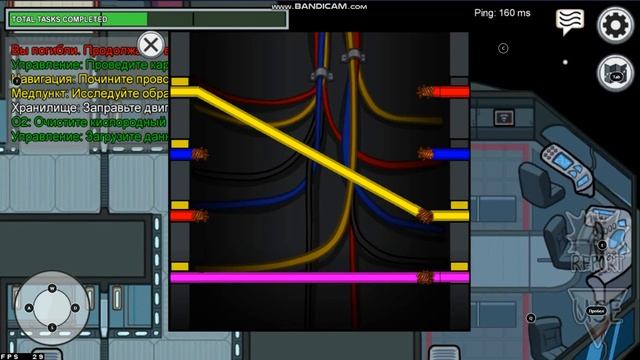Select the red wire end on the left

point(189,216)
